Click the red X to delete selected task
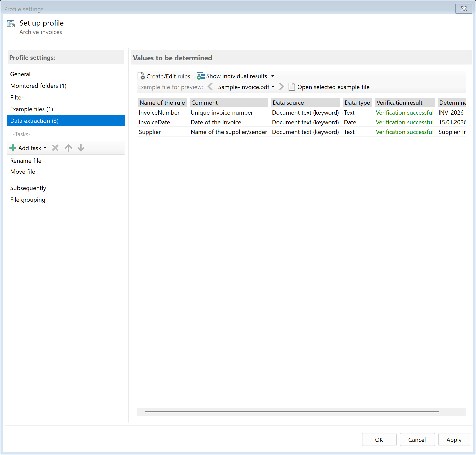The height and width of the screenshot is (455, 476). coord(55,148)
